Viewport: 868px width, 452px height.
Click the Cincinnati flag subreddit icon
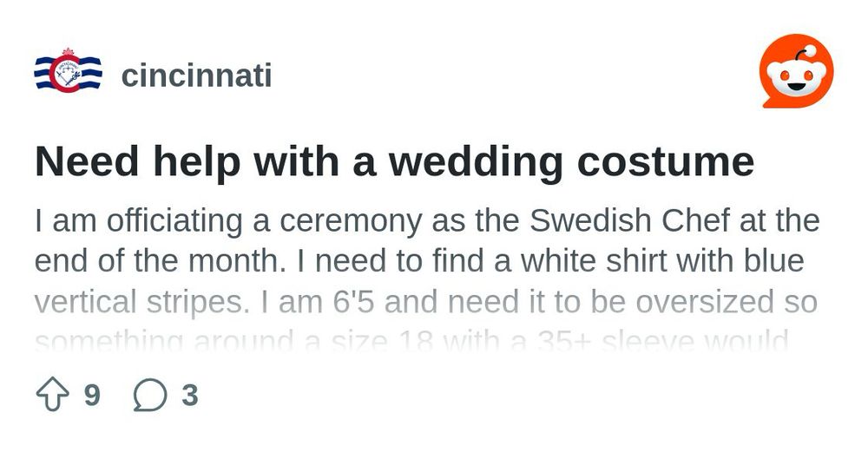coord(68,71)
